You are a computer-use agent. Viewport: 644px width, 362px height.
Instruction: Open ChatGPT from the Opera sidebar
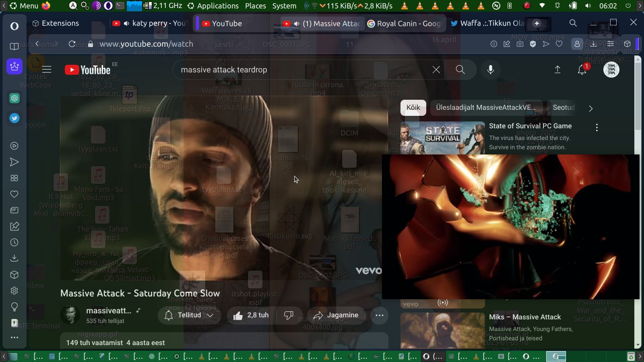pyautogui.click(x=14, y=98)
